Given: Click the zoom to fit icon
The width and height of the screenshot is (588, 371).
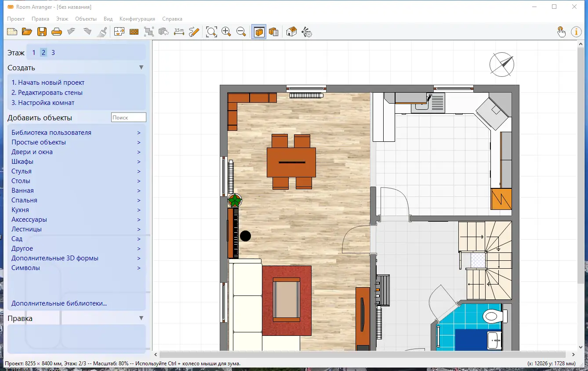Looking at the screenshot, I should (211, 32).
